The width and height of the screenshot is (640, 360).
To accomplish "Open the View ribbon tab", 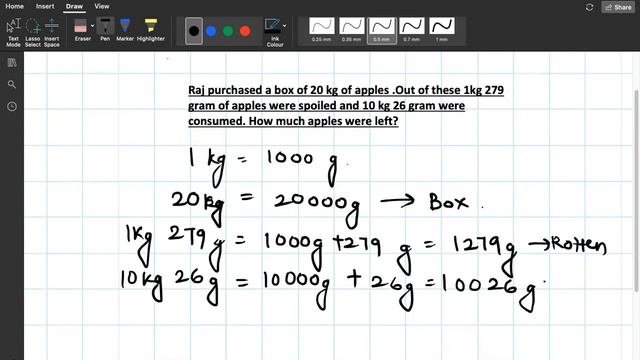I will pos(102,6).
